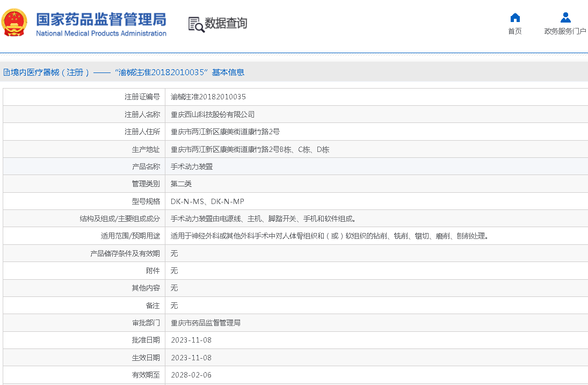Click registration number value 渝械注准20182010035
Viewport: 588px width, 385px height.
(x=208, y=97)
